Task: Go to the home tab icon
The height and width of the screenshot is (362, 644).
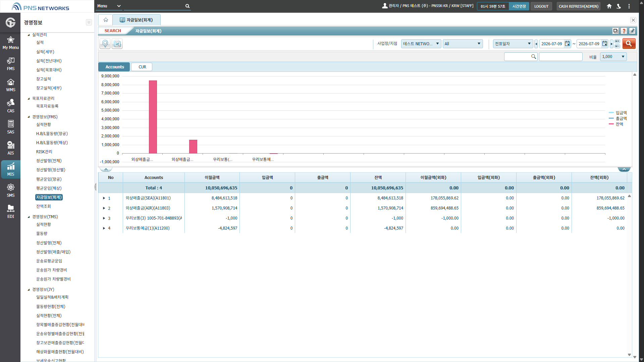Action: pos(106,20)
